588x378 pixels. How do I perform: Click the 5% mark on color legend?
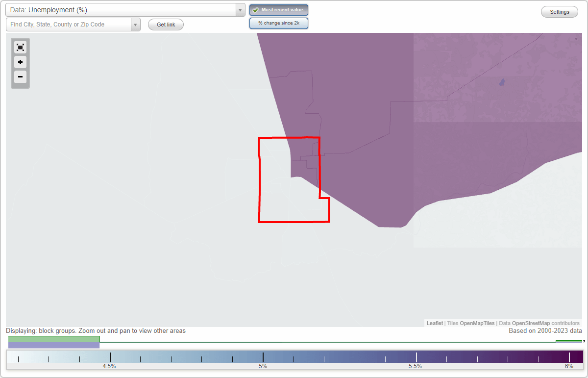[x=263, y=366]
